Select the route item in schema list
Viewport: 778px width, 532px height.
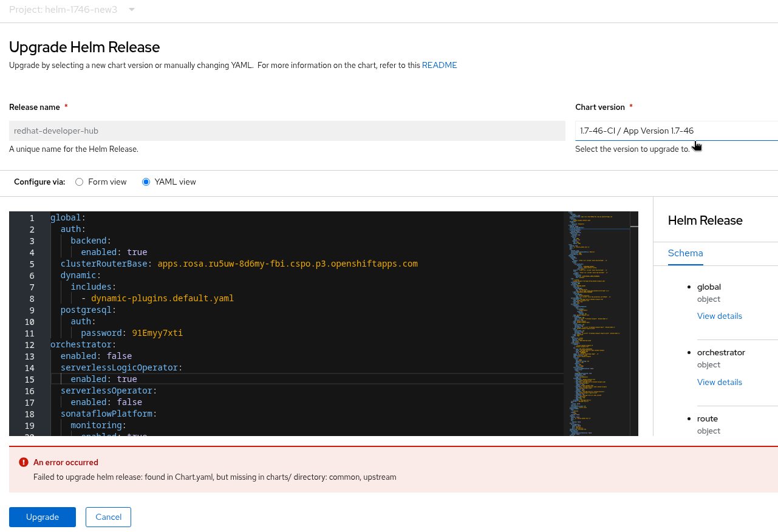[x=708, y=418]
